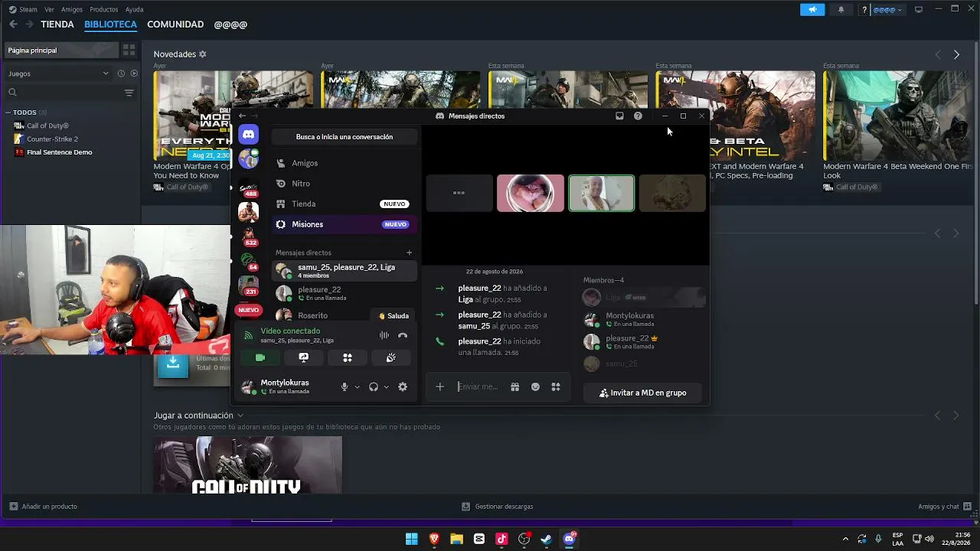
Task: Create a new direct message with plus
Action: [409, 253]
